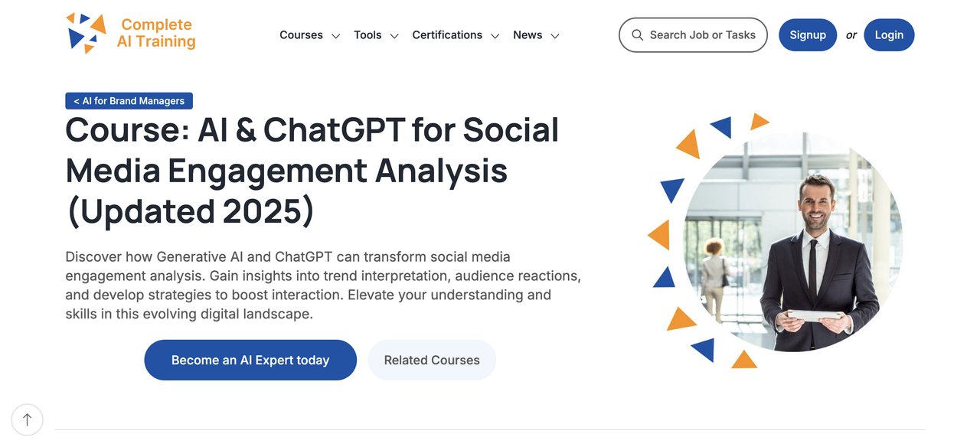The height and width of the screenshot is (447, 980).
Task: Click the course title heading
Action: pos(312,171)
